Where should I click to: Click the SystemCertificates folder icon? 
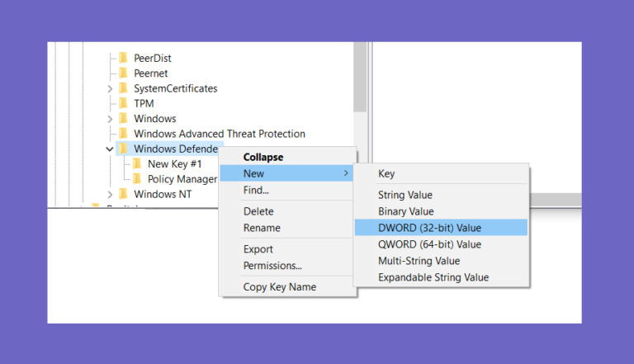click(x=123, y=88)
